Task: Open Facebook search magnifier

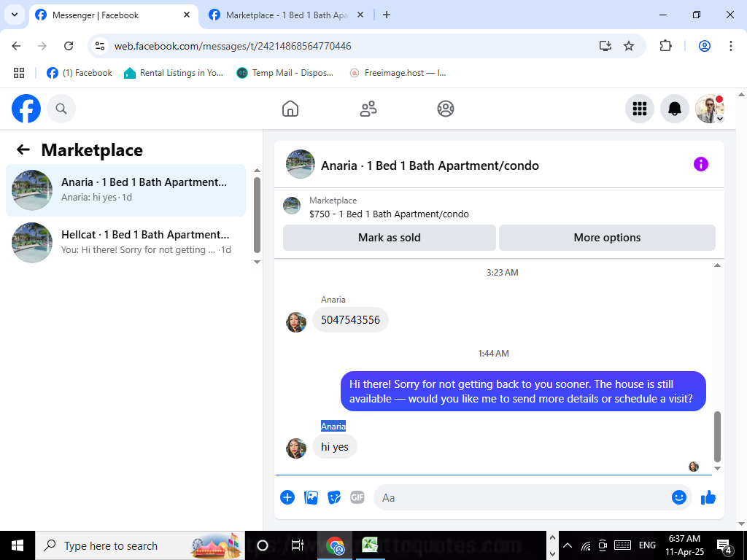Action: (x=61, y=109)
